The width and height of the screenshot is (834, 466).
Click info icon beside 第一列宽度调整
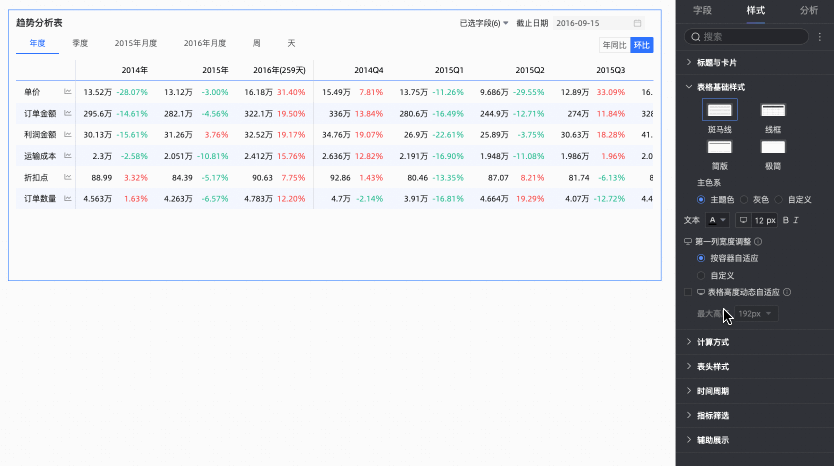coord(758,242)
